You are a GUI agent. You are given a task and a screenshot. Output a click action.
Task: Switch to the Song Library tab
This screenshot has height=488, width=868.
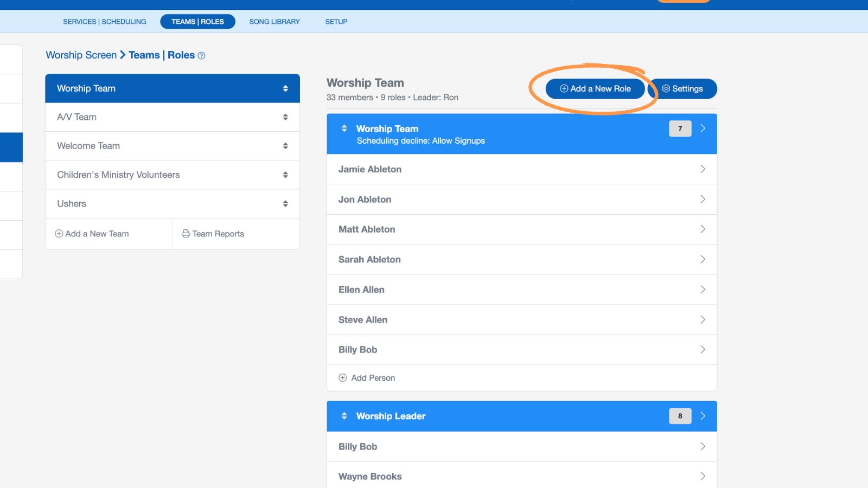point(274,22)
